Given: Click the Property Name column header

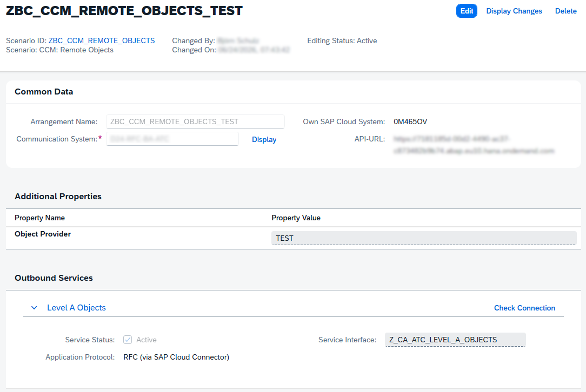Looking at the screenshot, I should coord(39,218).
